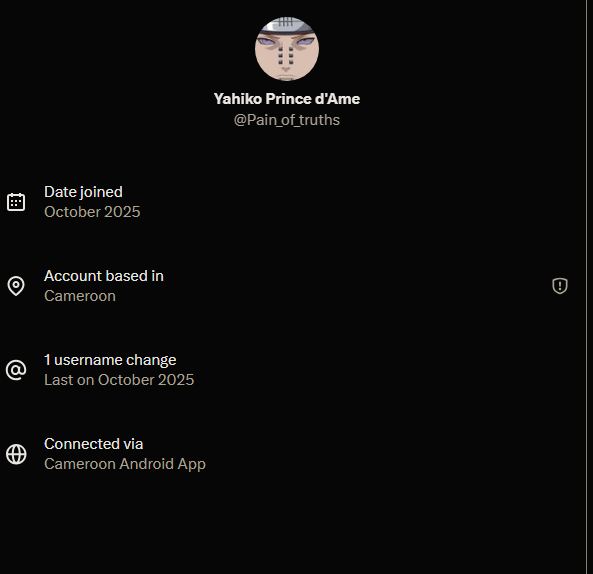Select the Date joined label
Image resolution: width=593 pixels, height=574 pixels.
(83, 192)
